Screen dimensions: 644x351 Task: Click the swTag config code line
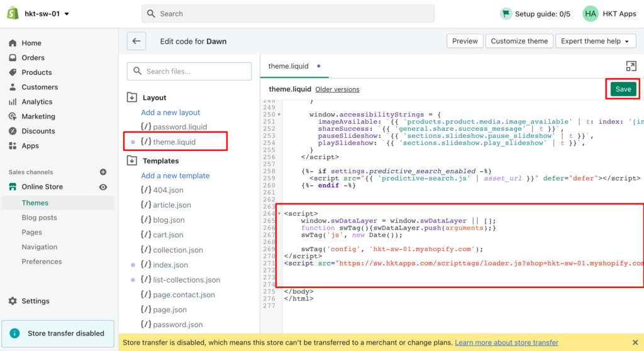(x=392, y=249)
